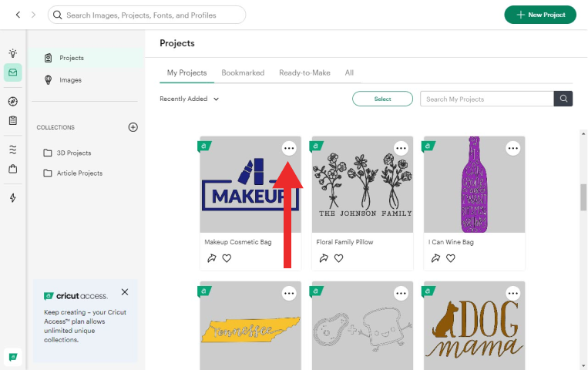Open the 3D Projects collection folder
The image size is (588, 370).
[73, 153]
